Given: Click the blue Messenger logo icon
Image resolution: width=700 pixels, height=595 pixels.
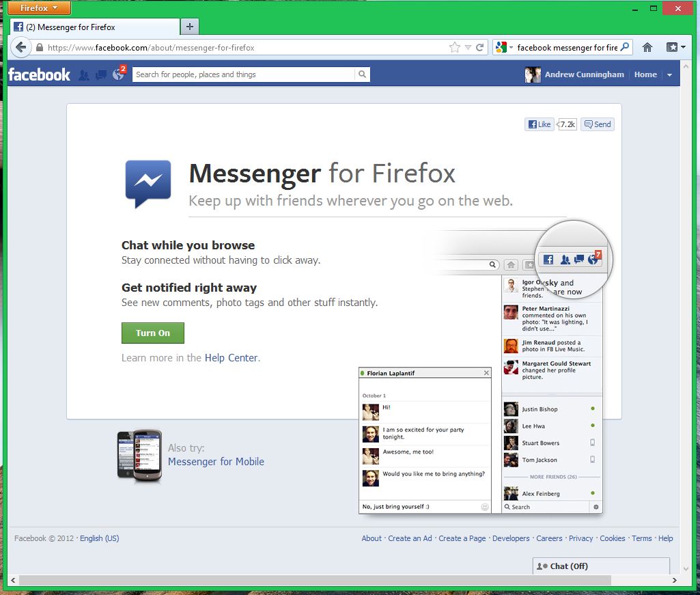Looking at the screenshot, I should click(x=148, y=184).
